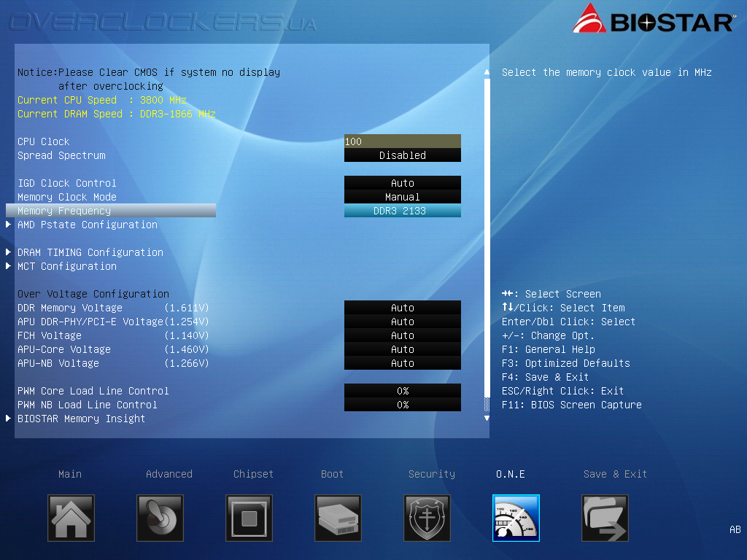This screenshot has height=560, width=747.
Task: Click the AB indicator in corner
Action: point(735,529)
